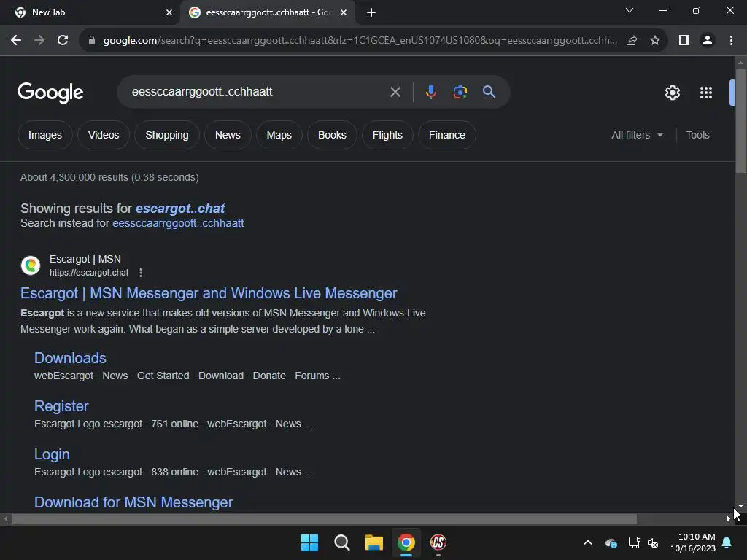Search by image with Google Lens
Screen dimensions: 747x560
[x=460, y=92]
